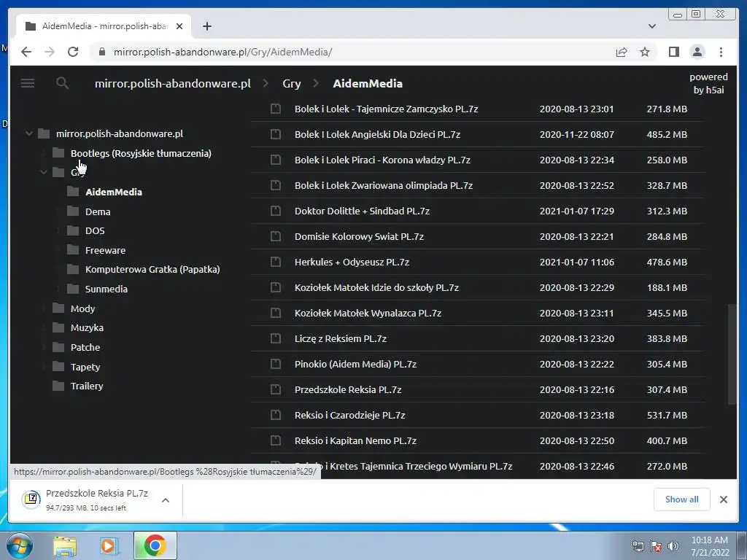This screenshot has height=560, width=747.
Task: Click folder icon next to Trailery
Action: coord(58,386)
